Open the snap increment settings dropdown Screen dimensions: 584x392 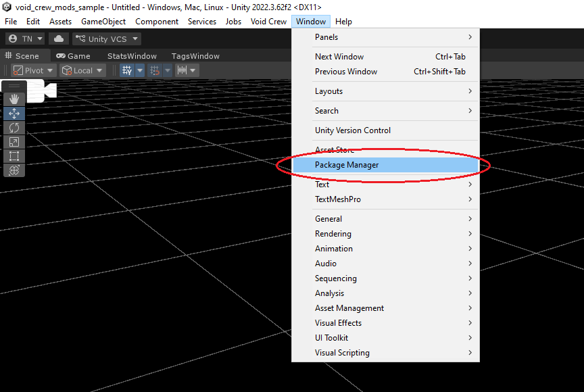pos(187,70)
